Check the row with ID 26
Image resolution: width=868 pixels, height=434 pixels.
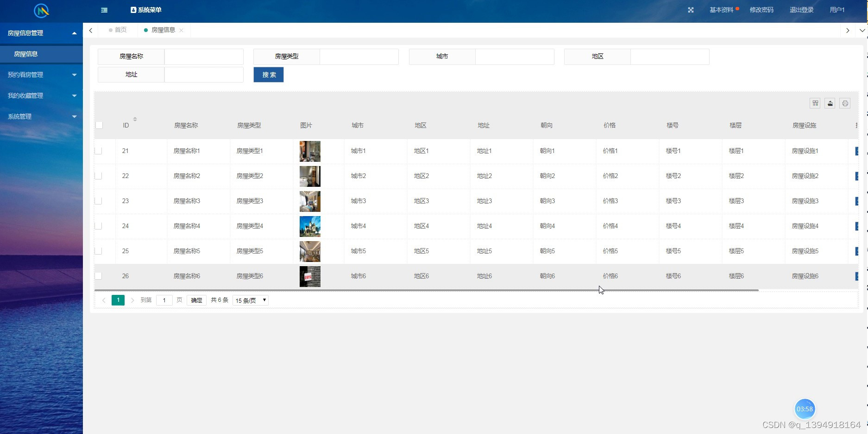tap(98, 276)
